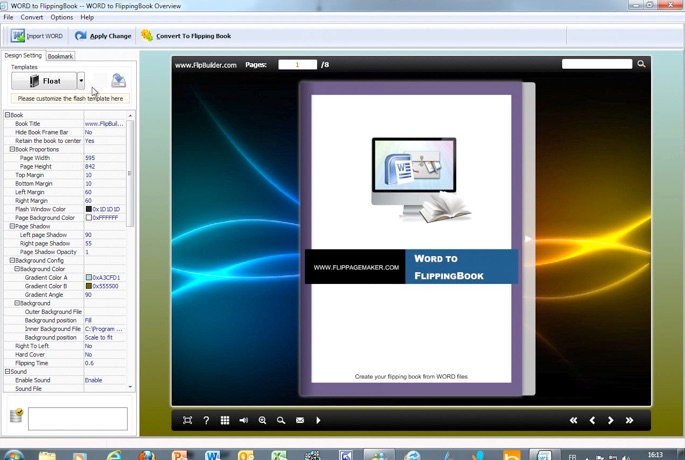Click the flip arrow on the book's right edge
The width and height of the screenshot is (685, 460).
528,239
